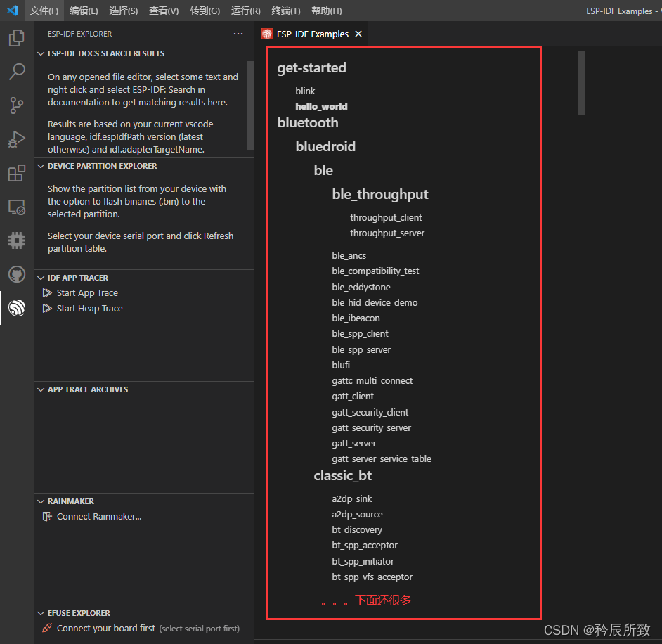Open the gatt_server example

coord(353,444)
